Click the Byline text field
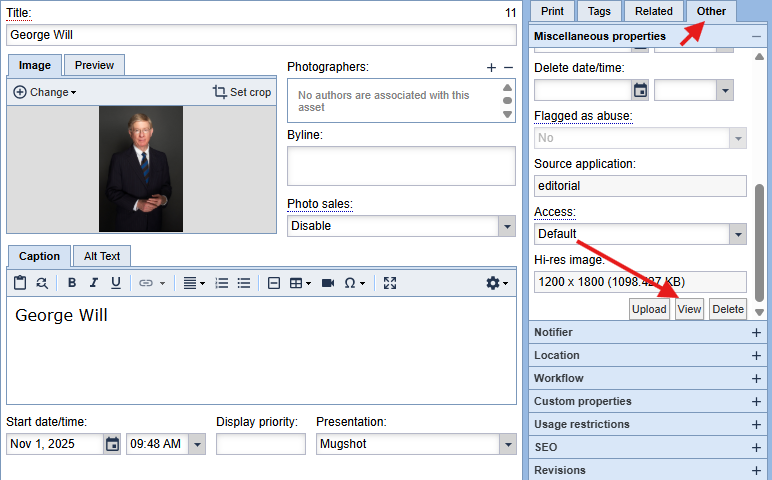 [x=401, y=166]
